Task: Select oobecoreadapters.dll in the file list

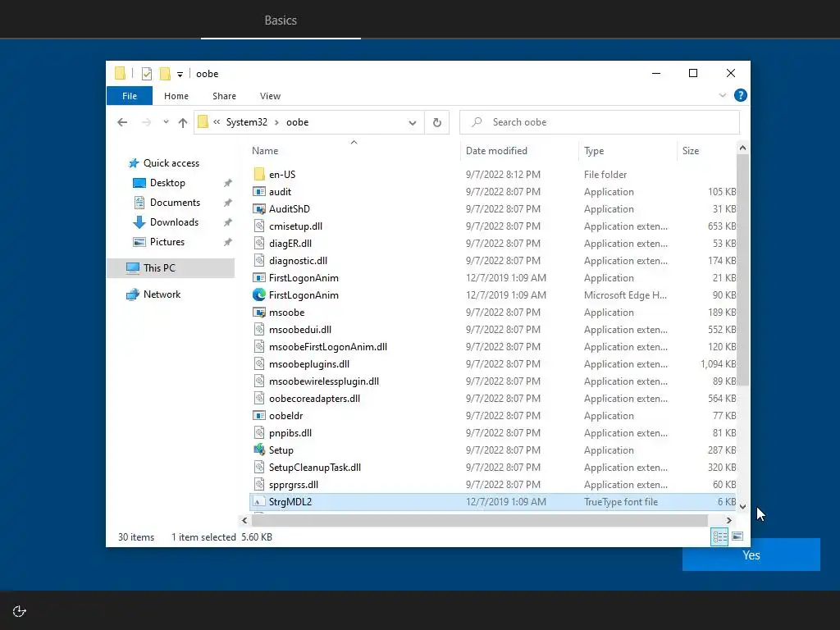Action: coord(314,399)
